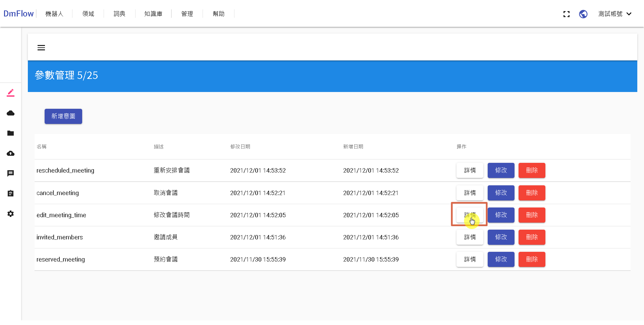Click the 描述 column header
The height and width of the screenshot is (325, 644).
tap(159, 147)
